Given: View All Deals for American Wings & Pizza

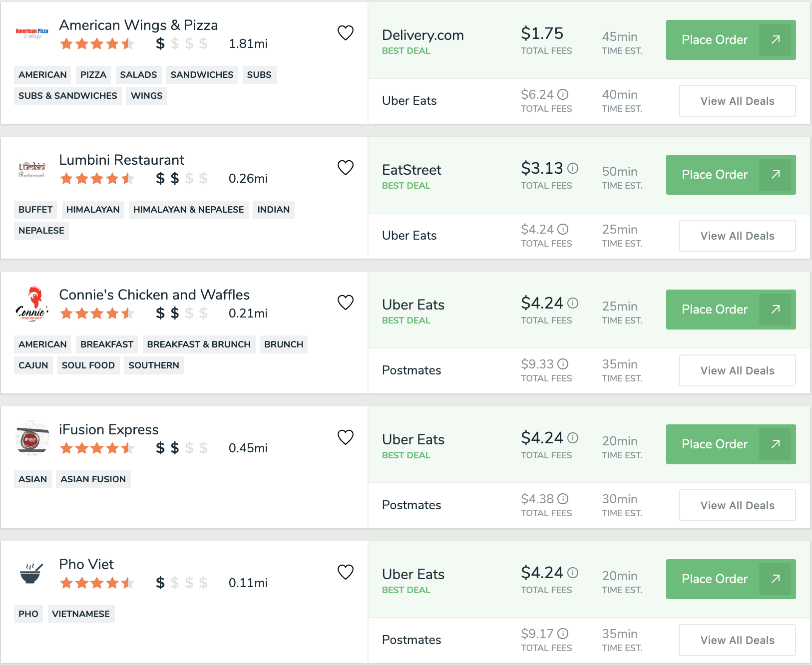Looking at the screenshot, I should point(737,101).
